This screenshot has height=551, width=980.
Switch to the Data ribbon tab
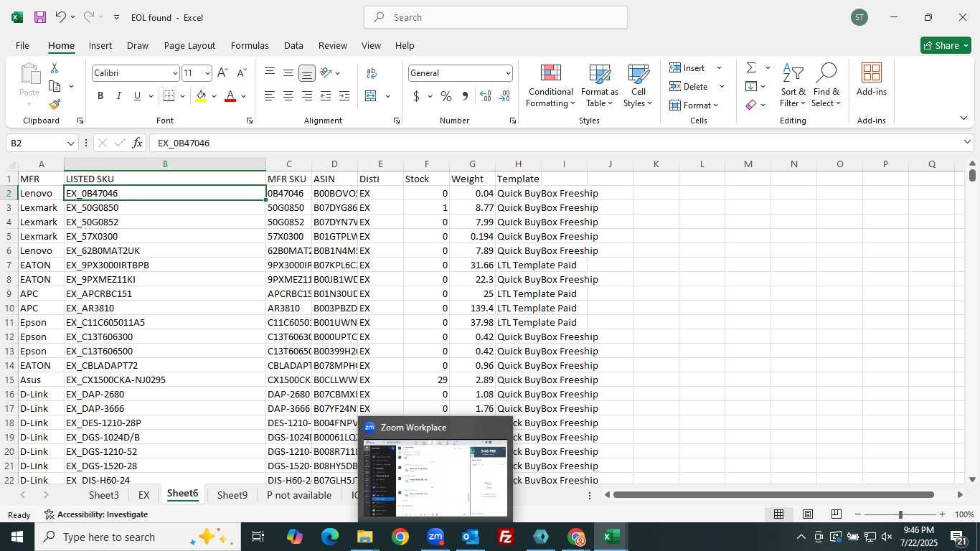pyautogui.click(x=293, y=45)
